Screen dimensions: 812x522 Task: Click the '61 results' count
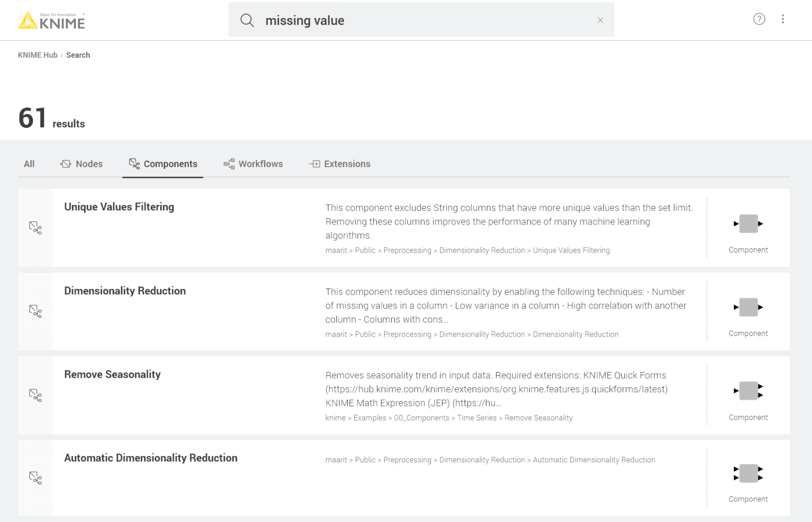(51, 118)
